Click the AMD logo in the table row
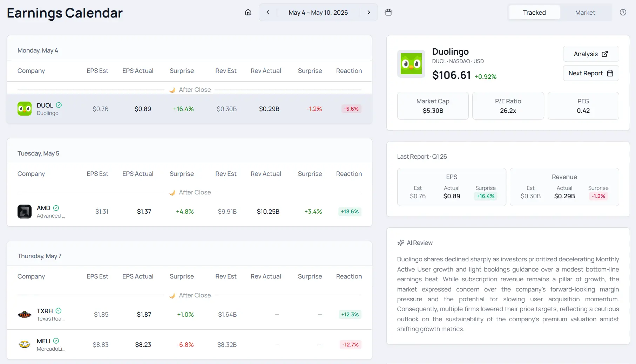The image size is (636, 364). coord(25,212)
